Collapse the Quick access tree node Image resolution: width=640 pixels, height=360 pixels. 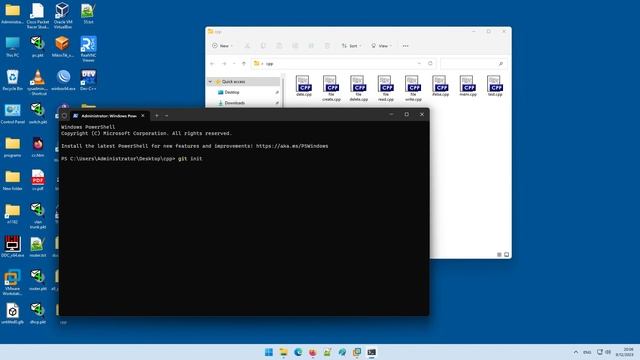(210, 82)
